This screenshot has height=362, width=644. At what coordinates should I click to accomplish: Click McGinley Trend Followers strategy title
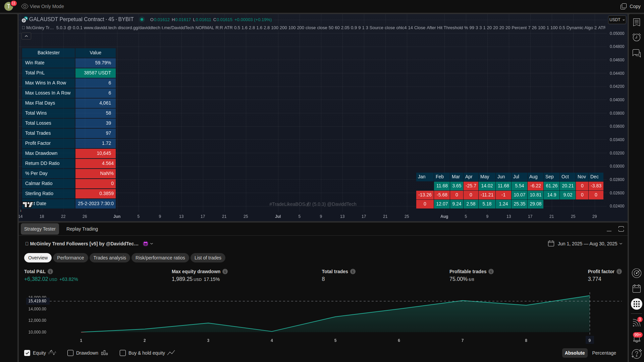pos(84,244)
